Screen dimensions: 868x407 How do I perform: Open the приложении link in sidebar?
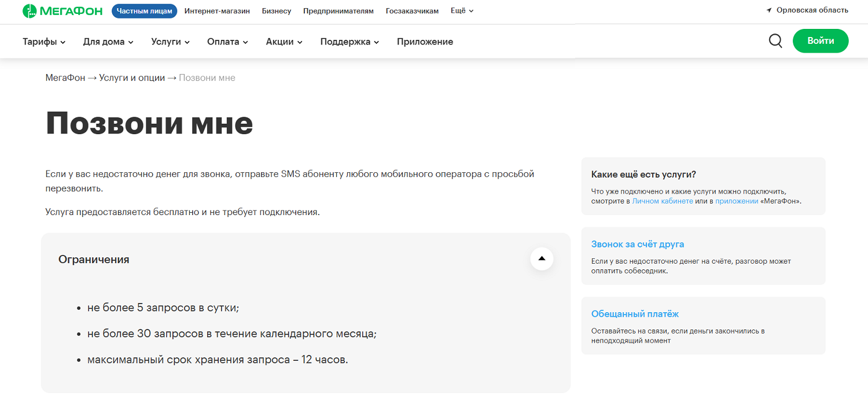(737, 201)
